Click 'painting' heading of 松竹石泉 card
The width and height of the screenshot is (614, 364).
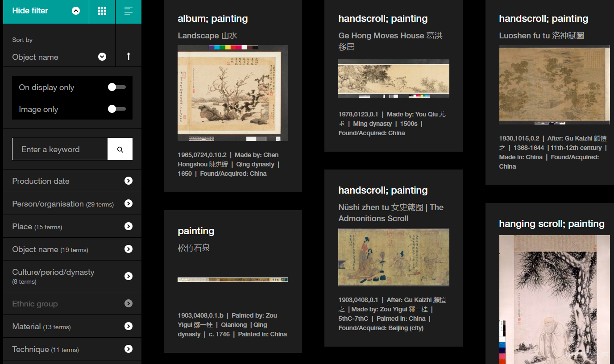click(196, 231)
